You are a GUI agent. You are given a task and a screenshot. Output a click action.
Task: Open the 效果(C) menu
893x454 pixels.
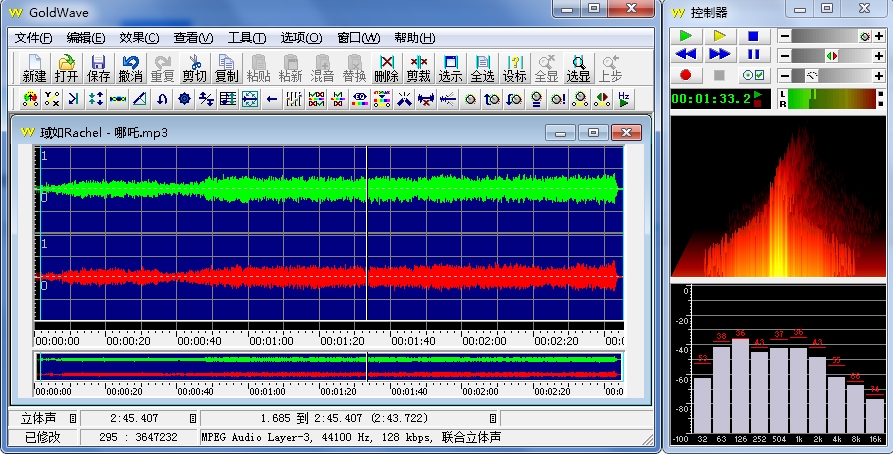point(139,38)
